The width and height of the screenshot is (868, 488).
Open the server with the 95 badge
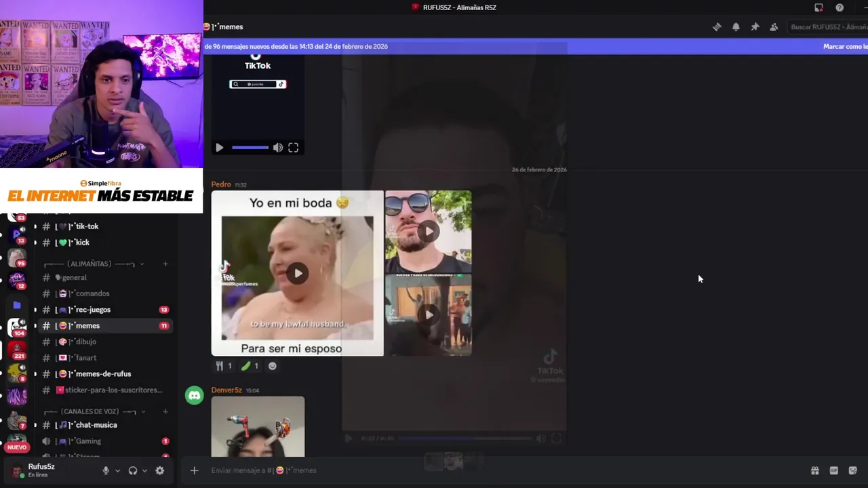[17, 258]
